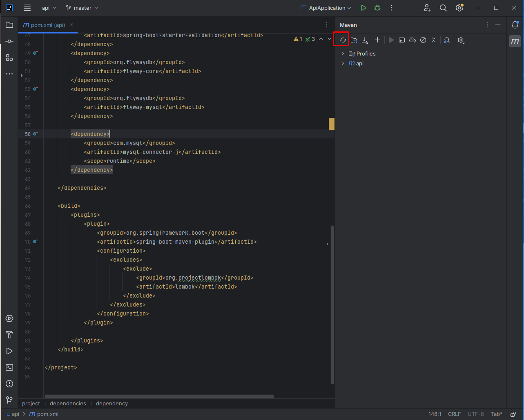Open more run actions menu
The image size is (524, 420).
[x=391, y=8]
